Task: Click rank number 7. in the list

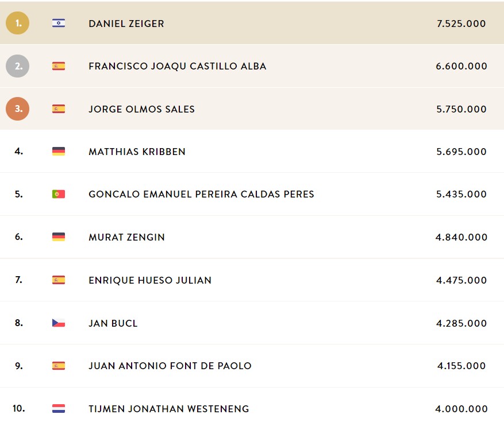Action: (18, 280)
